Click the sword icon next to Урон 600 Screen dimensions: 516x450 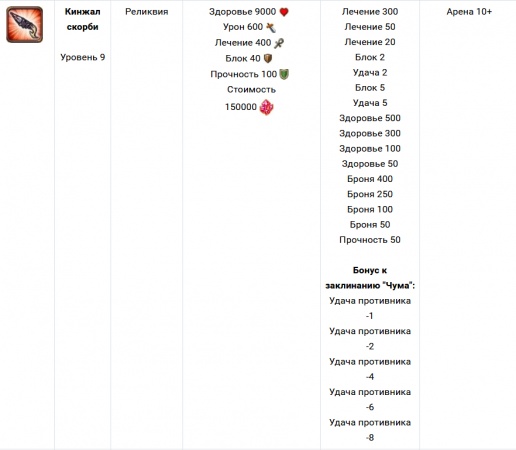(x=271, y=27)
